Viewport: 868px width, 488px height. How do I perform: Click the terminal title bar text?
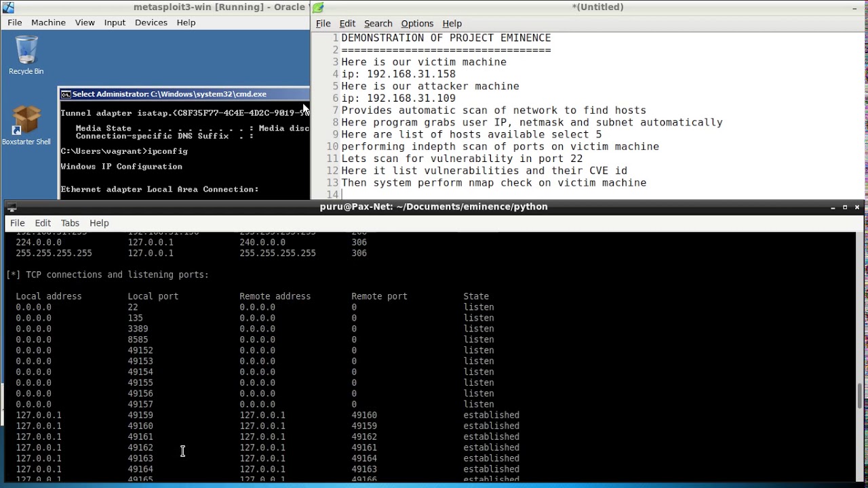point(433,207)
